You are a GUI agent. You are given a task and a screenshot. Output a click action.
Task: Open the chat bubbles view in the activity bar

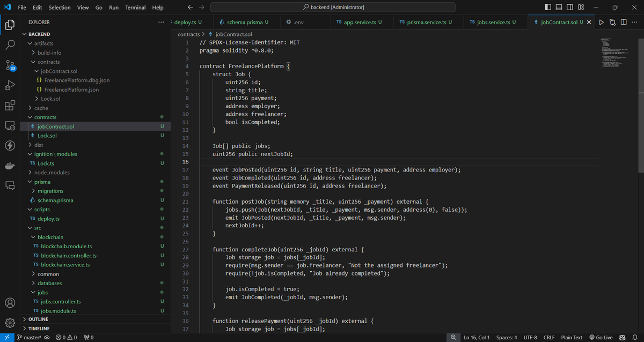coord(10,185)
